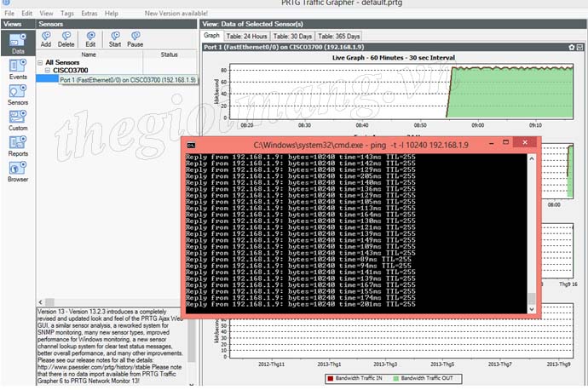Click the cmd.exe ping window title bar
The width and height of the screenshot is (588, 390).
tap(360, 145)
